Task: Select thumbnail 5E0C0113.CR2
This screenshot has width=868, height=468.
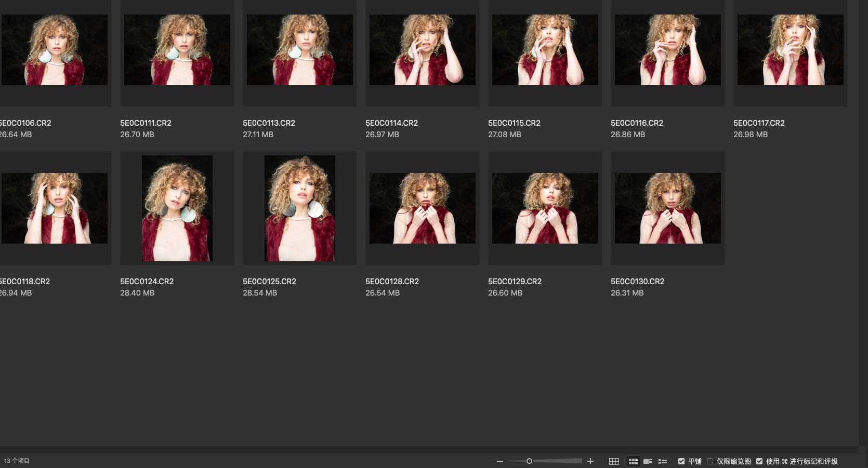Action: pos(299,50)
